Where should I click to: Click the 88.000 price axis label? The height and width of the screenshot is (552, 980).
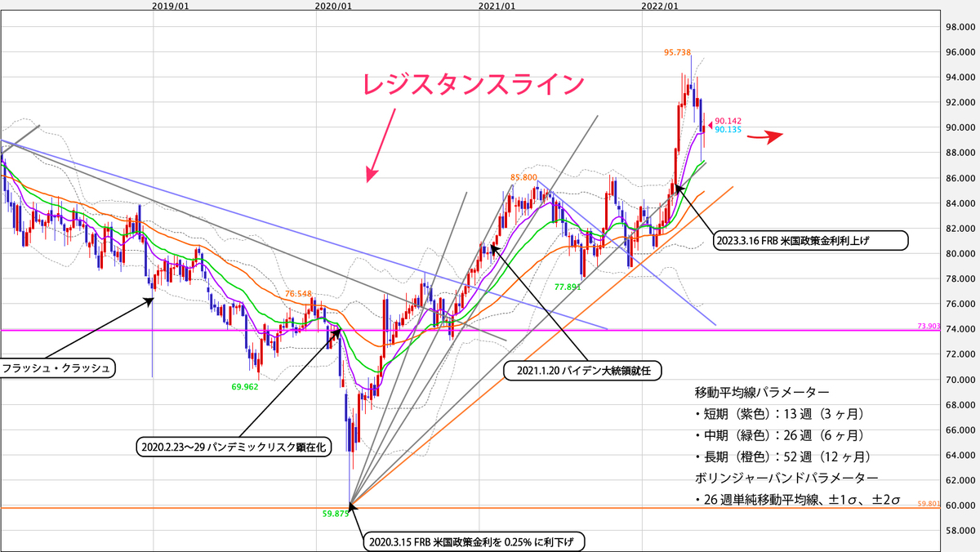(x=960, y=152)
